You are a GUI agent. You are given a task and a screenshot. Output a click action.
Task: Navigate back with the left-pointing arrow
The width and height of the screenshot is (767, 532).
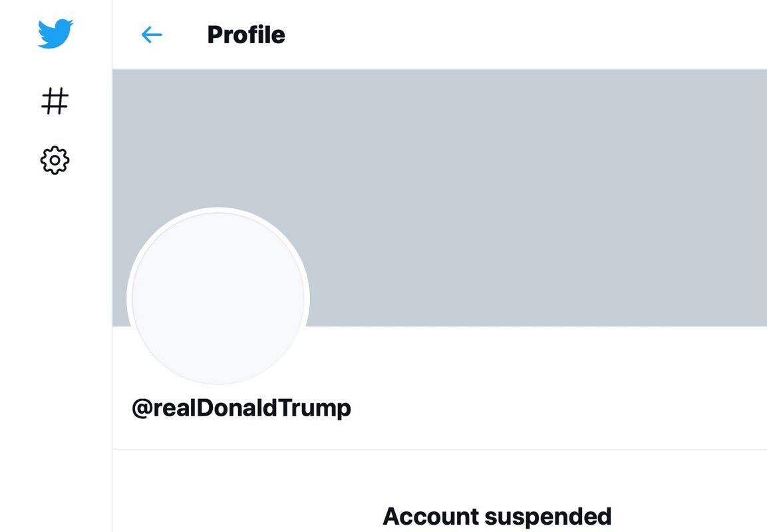(x=152, y=35)
